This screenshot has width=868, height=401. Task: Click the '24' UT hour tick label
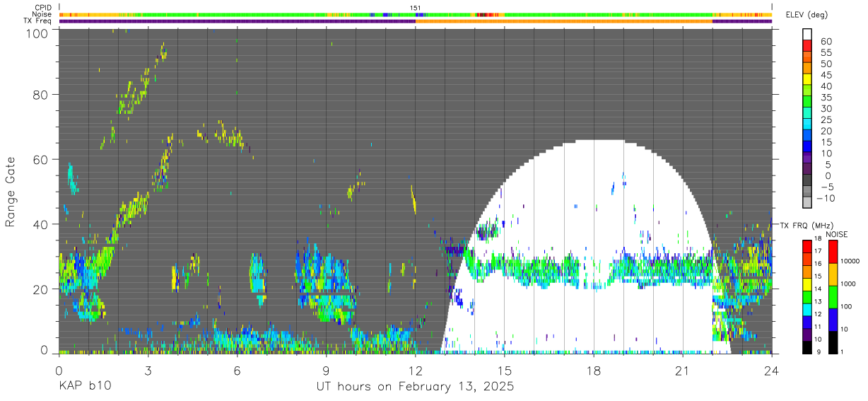point(772,370)
